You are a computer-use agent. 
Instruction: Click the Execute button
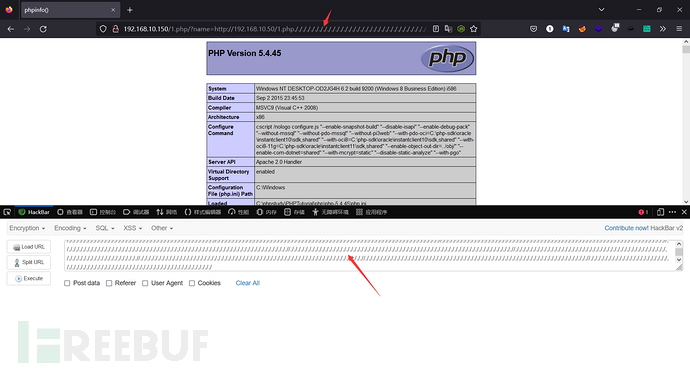[x=29, y=278]
